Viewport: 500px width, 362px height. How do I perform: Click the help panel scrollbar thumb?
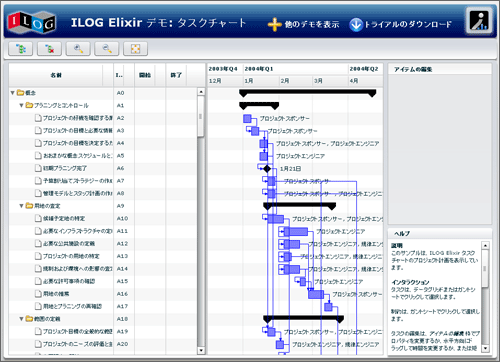click(485, 268)
